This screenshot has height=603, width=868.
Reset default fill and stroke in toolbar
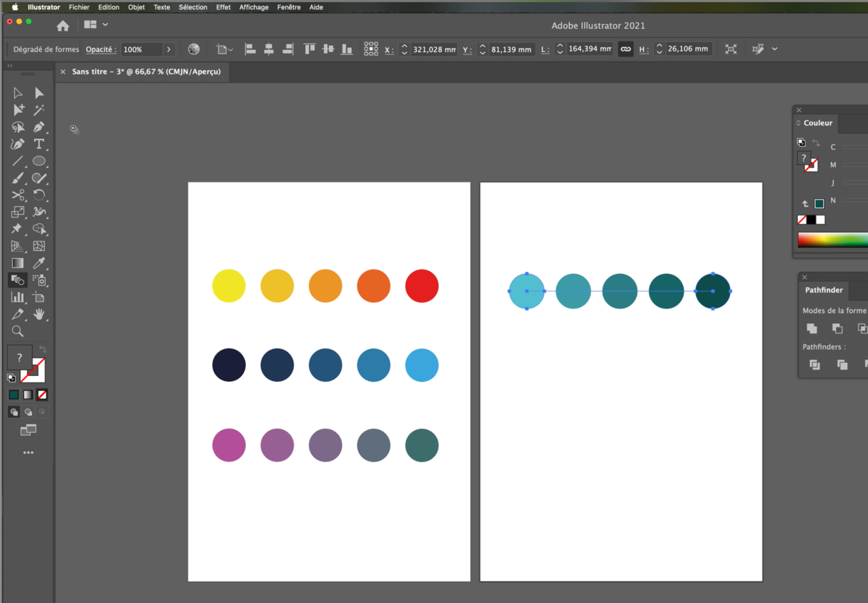point(12,377)
